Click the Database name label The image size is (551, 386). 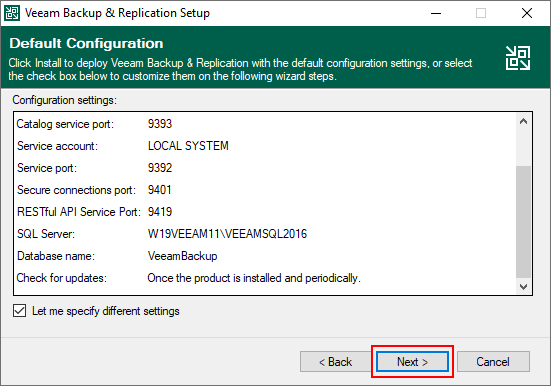(x=56, y=256)
